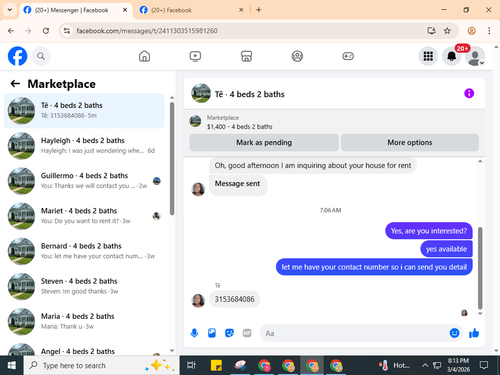Open the Bernard 4 beds 2 baths chat
500x375 pixels.
[x=84, y=251]
